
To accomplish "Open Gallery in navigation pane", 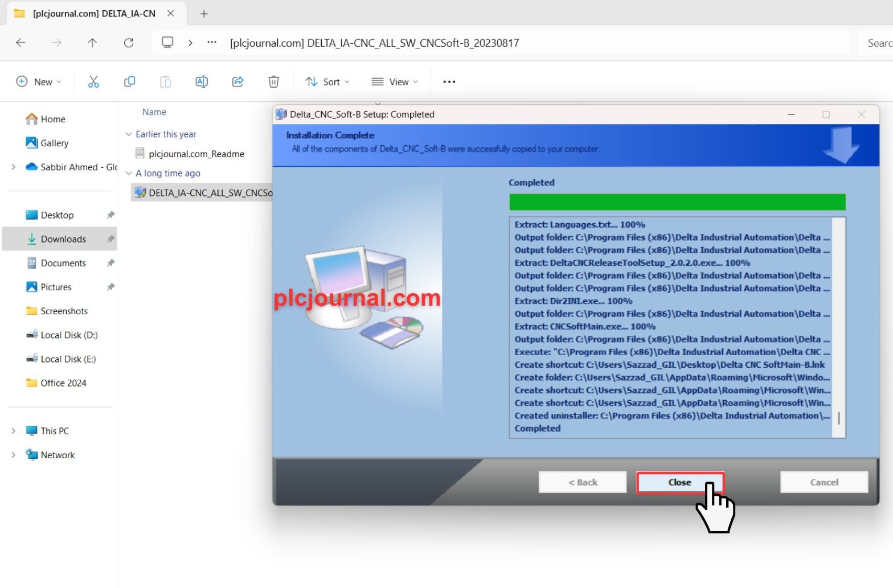I will (x=47, y=143).
